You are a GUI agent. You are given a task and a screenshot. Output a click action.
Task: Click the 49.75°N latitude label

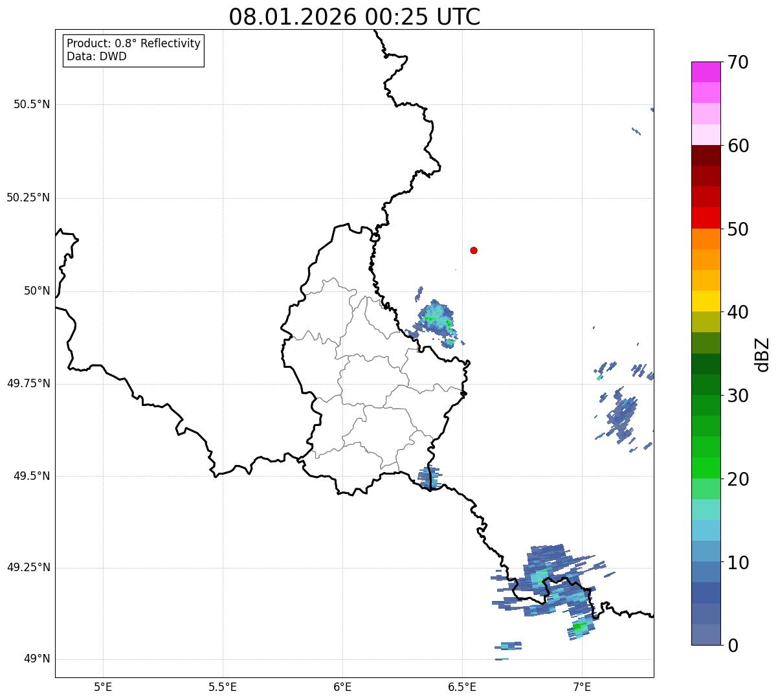28,383
